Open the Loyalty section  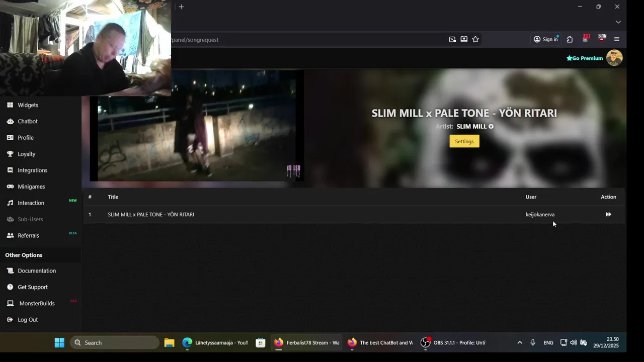pyautogui.click(x=27, y=154)
